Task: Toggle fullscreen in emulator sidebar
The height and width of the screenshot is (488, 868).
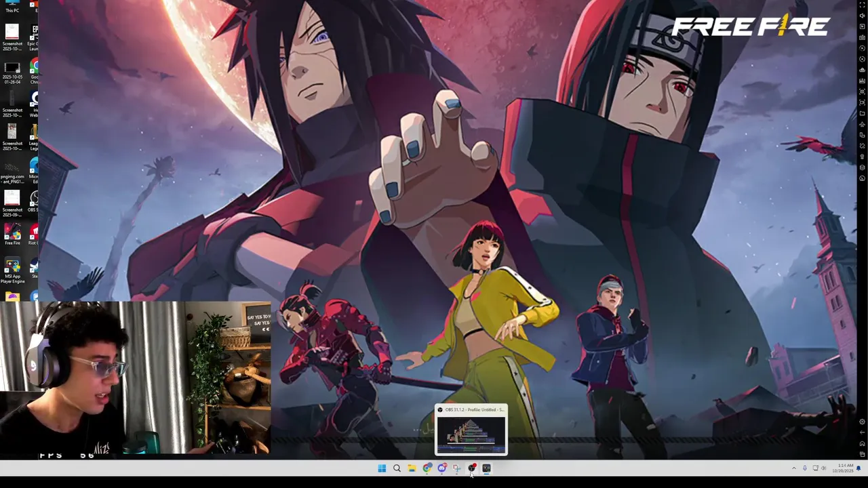Action: click(862, 5)
